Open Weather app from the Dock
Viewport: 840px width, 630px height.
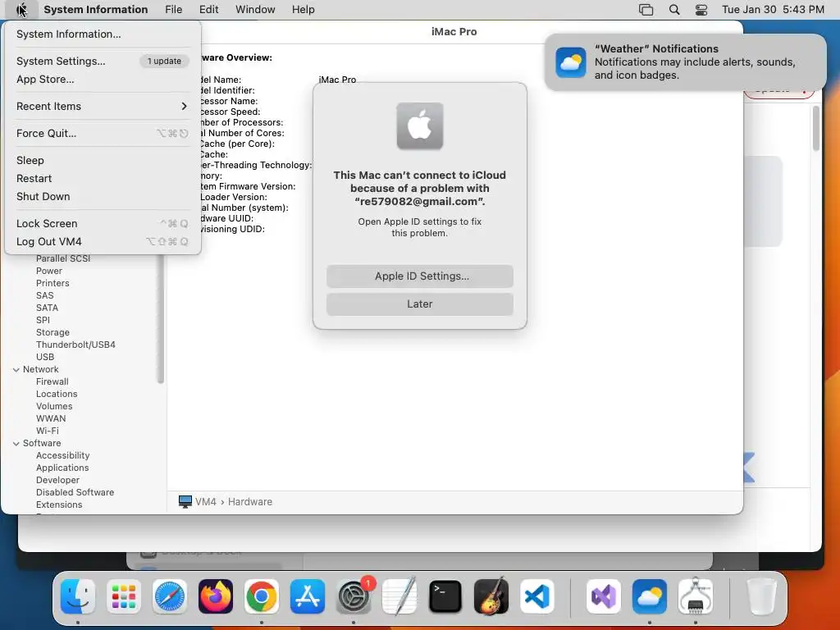coord(650,596)
